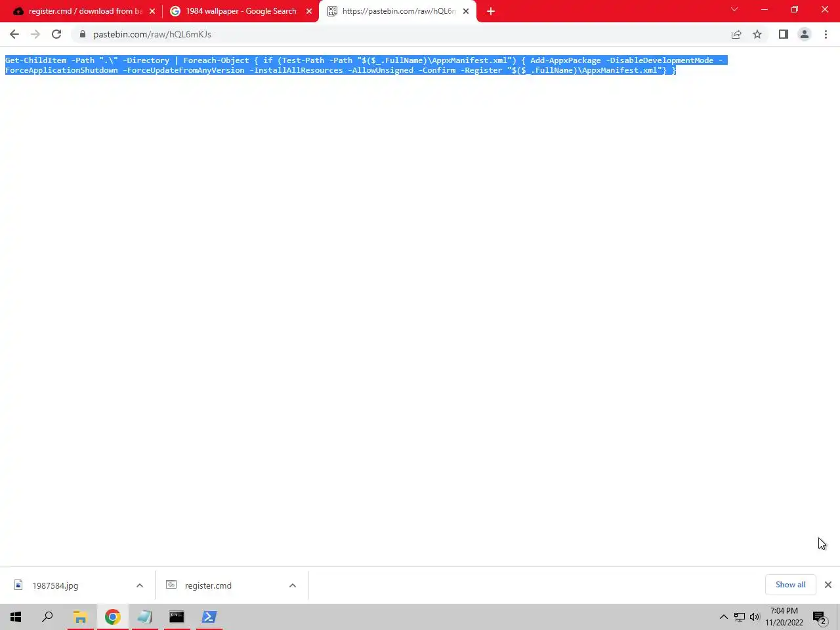Viewport: 840px width, 630px height.
Task: Open the notepad-like app in the taskbar
Action: [144, 617]
